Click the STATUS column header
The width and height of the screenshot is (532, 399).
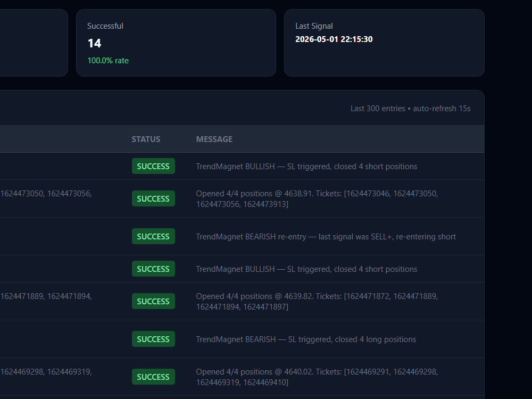(x=146, y=139)
